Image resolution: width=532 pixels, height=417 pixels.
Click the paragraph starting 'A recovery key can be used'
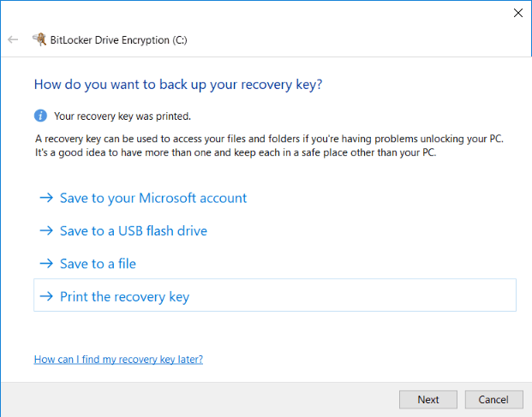click(x=269, y=146)
